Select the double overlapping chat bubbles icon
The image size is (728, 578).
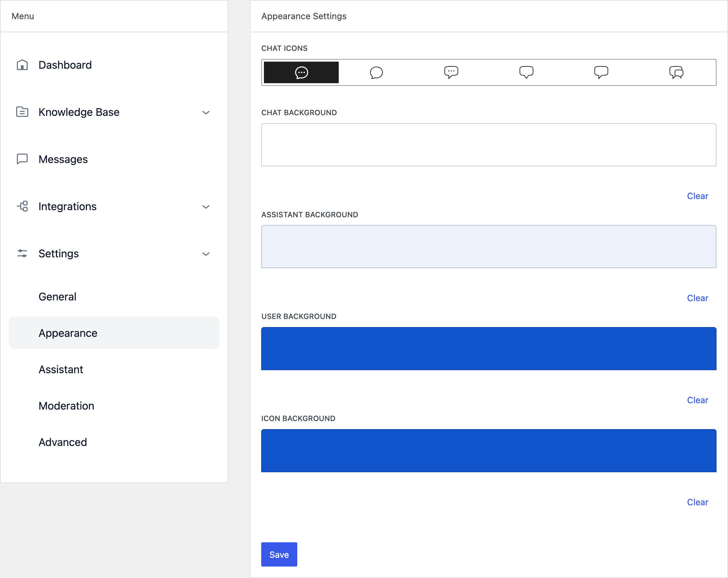pos(676,72)
